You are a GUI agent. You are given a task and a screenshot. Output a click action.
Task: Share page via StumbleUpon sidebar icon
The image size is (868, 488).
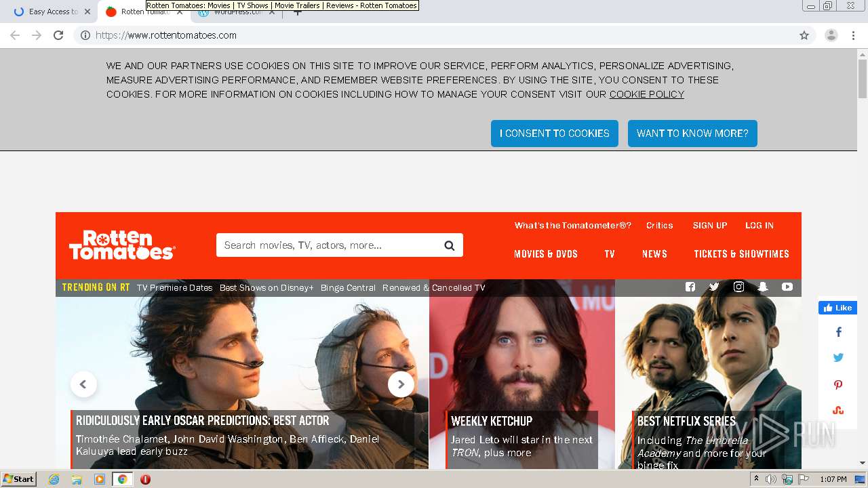838,410
